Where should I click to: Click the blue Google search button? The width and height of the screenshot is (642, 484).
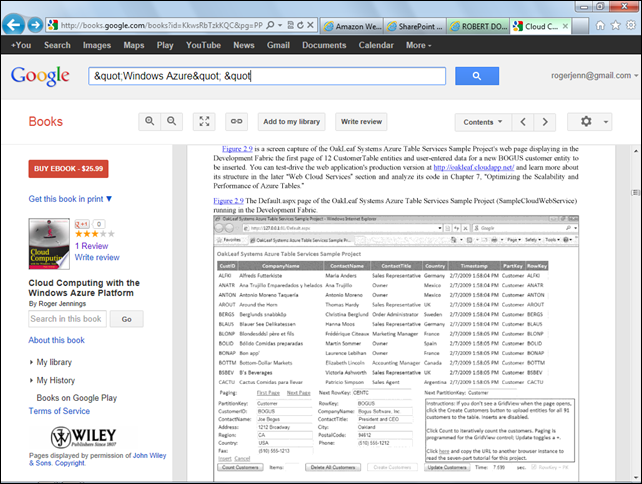[477, 76]
